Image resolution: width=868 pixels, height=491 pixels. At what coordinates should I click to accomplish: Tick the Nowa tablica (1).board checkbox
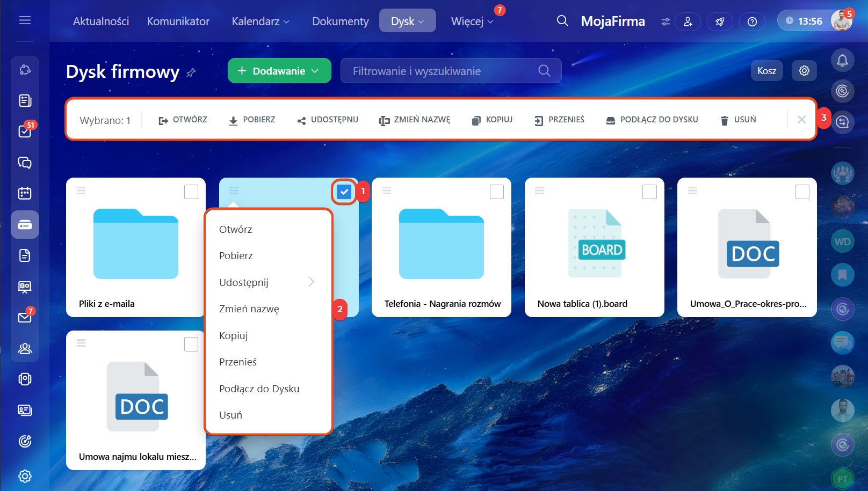pyautogui.click(x=649, y=192)
